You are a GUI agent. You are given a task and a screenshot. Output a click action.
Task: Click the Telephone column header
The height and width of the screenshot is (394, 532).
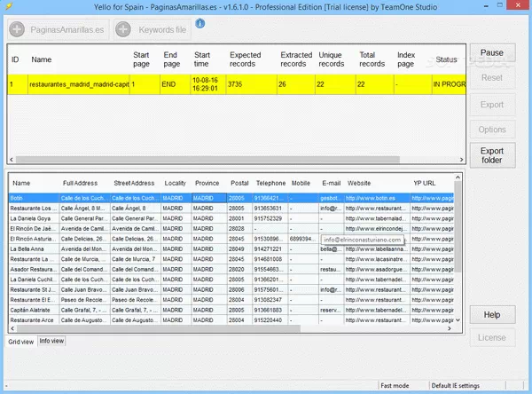[x=270, y=183]
